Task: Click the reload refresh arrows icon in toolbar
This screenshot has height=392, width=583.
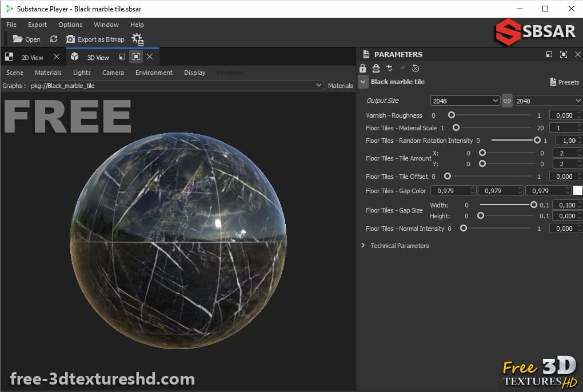Action: click(54, 39)
